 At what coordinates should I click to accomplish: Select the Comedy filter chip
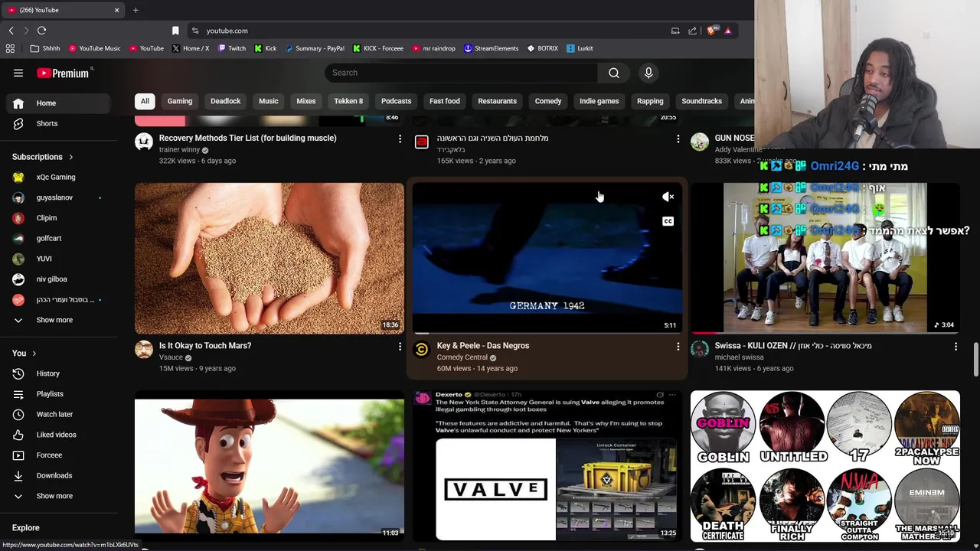[x=548, y=101]
